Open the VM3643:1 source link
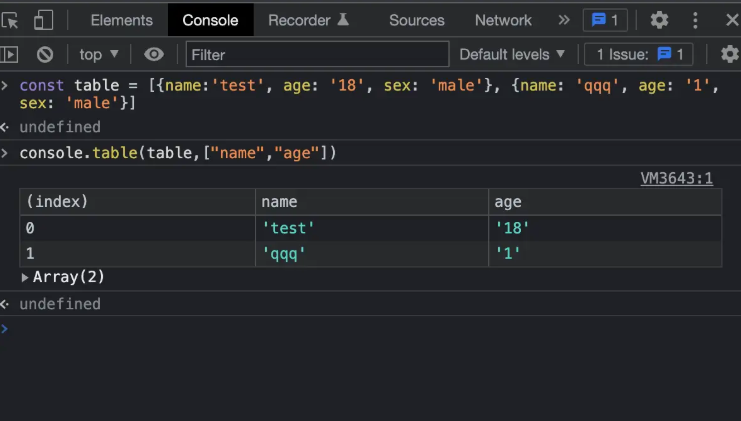The height and width of the screenshot is (421, 741). click(676, 178)
